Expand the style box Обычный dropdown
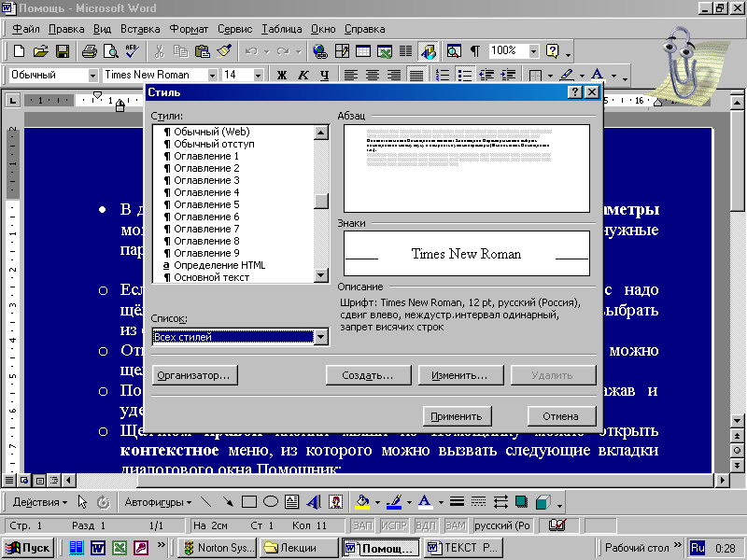747x560 pixels. (x=92, y=76)
